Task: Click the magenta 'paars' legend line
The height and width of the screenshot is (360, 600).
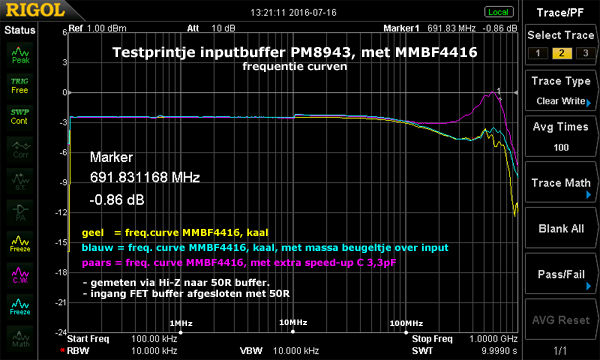Action: pyautogui.click(x=239, y=263)
